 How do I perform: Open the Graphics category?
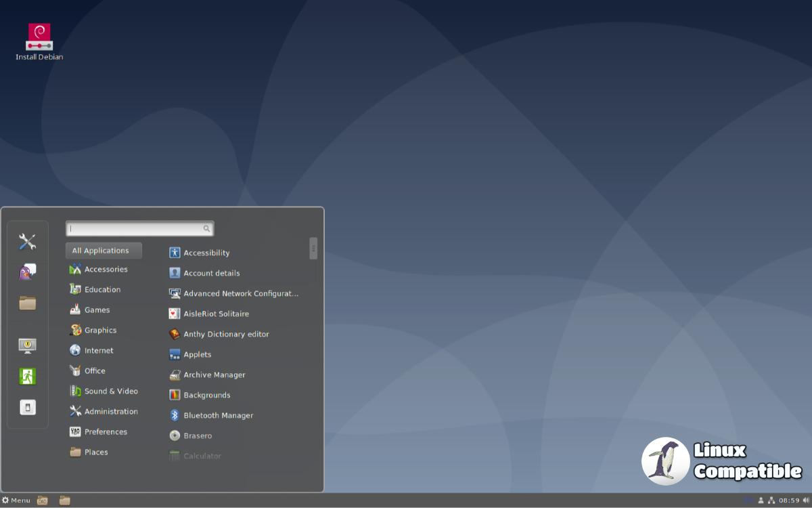100,331
